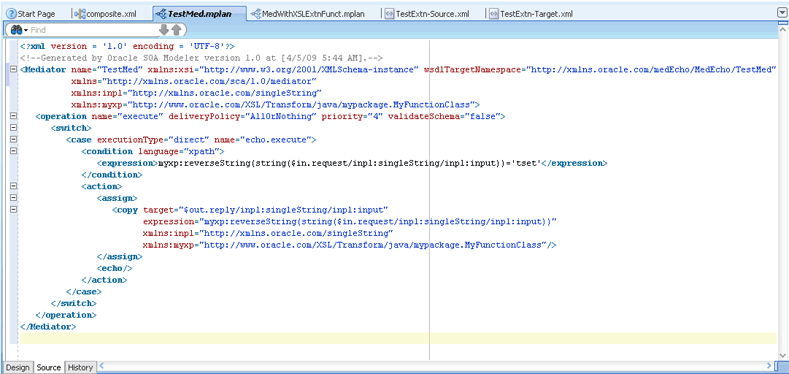Switch to the History view tab
This screenshot has height=374, width=789.
pyautogui.click(x=80, y=367)
